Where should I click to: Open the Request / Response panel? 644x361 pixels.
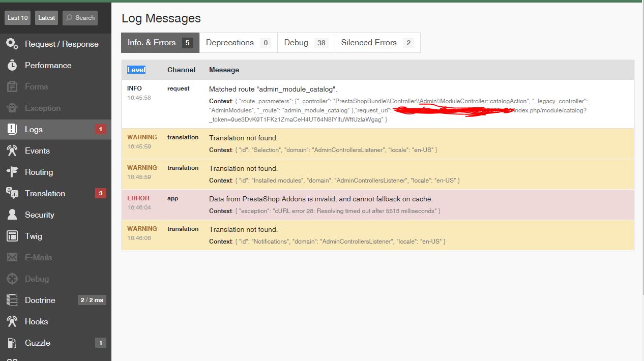pos(55,44)
